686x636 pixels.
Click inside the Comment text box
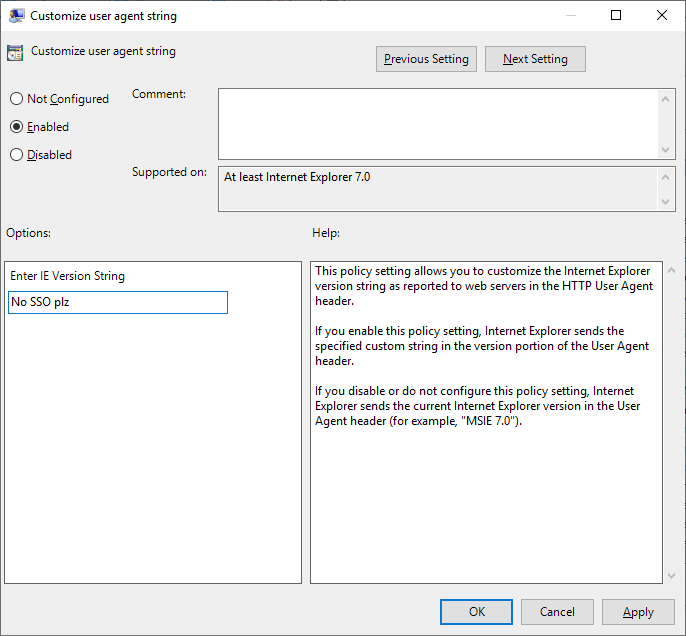pyautogui.click(x=438, y=123)
